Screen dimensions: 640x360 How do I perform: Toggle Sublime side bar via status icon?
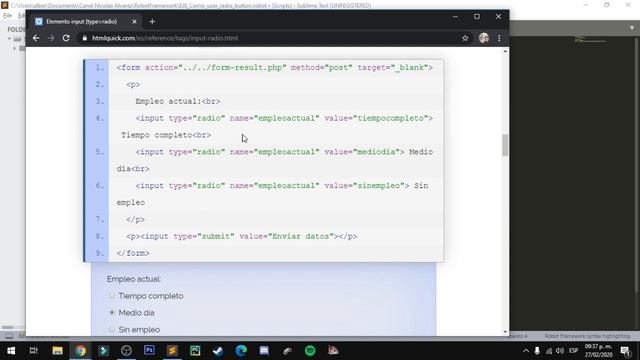pos(9,336)
